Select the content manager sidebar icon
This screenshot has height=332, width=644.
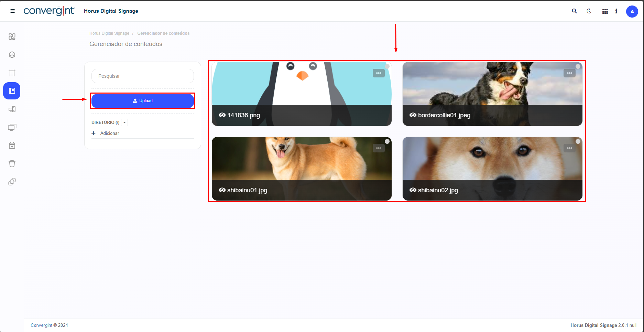12,91
